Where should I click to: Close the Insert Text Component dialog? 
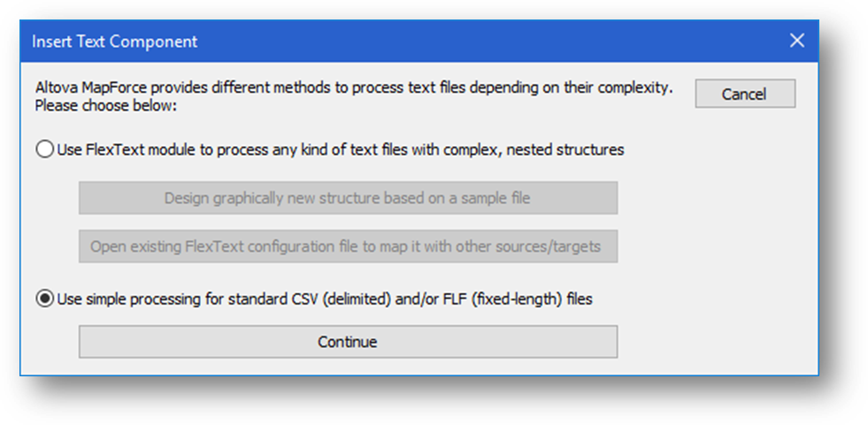[796, 41]
